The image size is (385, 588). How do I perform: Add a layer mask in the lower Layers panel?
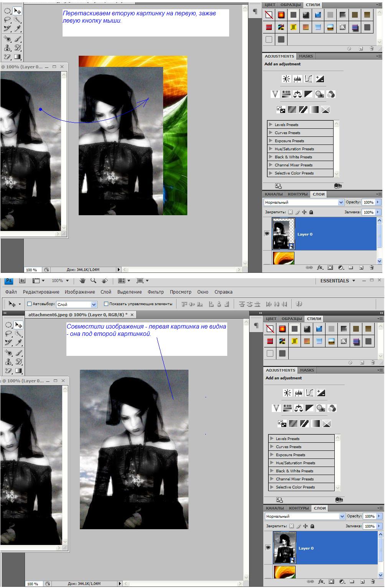(x=331, y=581)
